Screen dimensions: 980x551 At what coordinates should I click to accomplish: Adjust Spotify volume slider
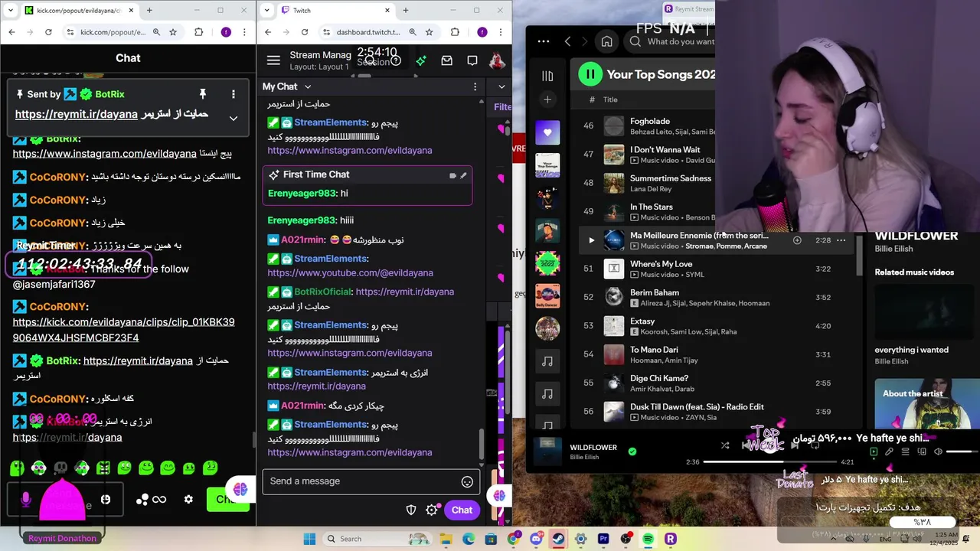tap(962, 452)
